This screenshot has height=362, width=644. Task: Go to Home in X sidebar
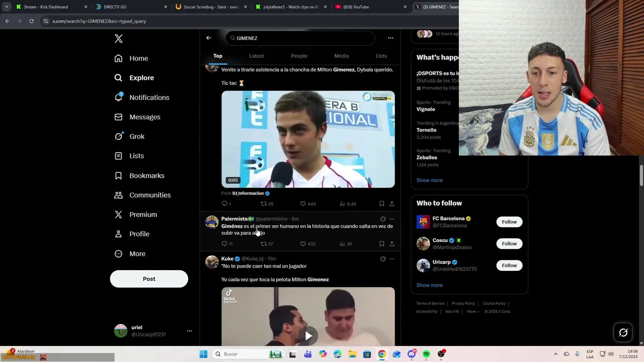click(x=131, y=58)
